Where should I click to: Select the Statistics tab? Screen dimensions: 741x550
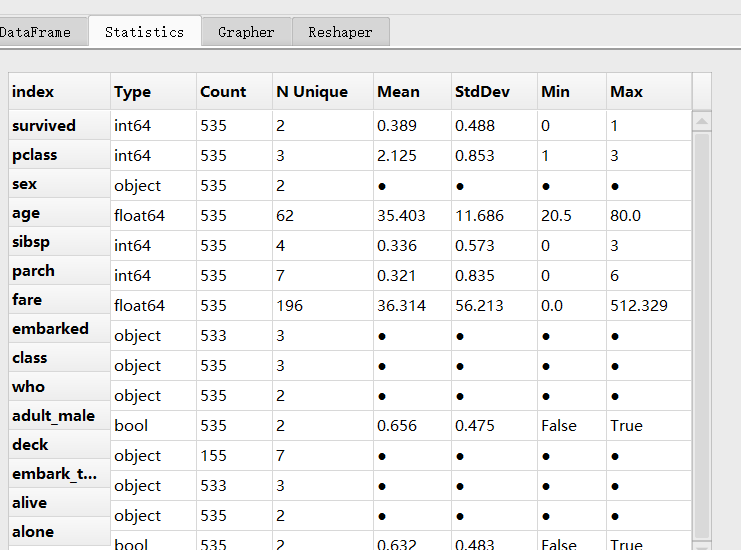(x=145, y=32)
